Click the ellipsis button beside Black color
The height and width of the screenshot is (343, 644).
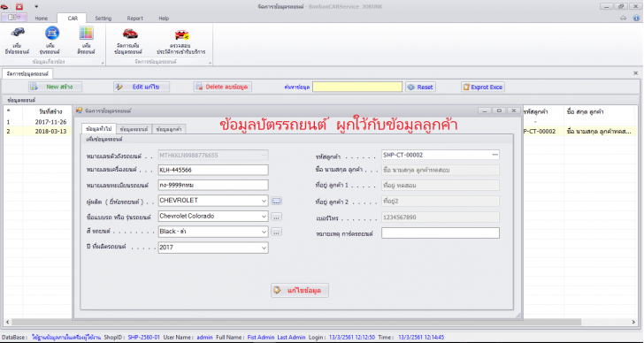276,232
